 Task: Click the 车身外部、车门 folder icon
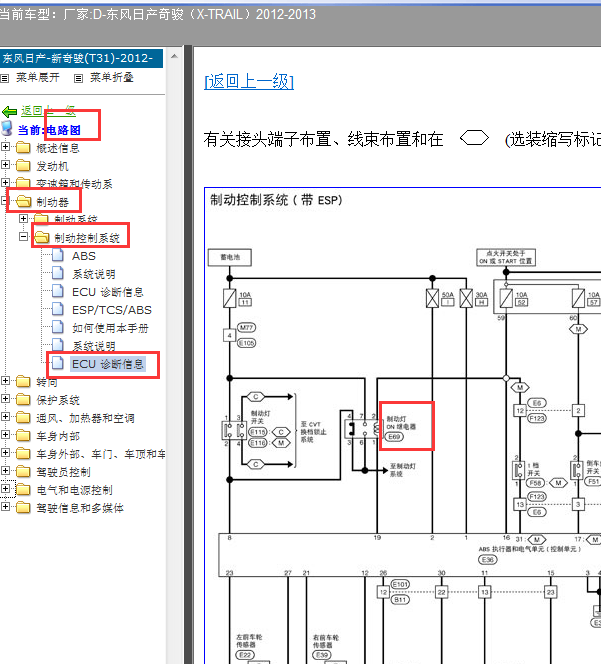(23, 454)
